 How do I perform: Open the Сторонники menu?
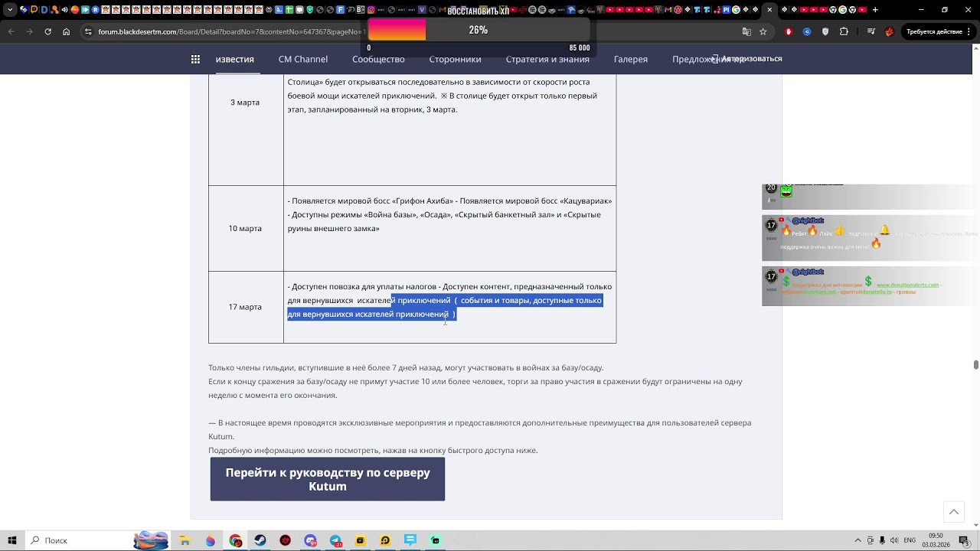455,59
